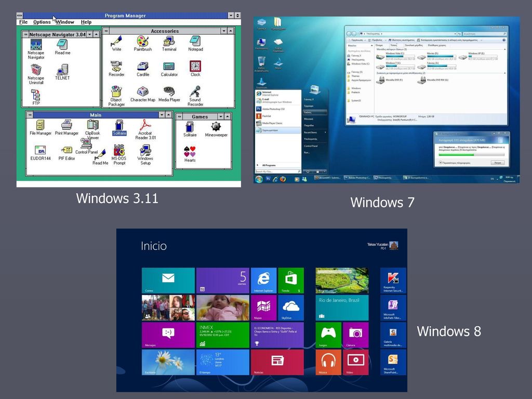The image size is (532, 399).
Task: Open shutdown options arrow in Start menu
Action: point(325,171)
